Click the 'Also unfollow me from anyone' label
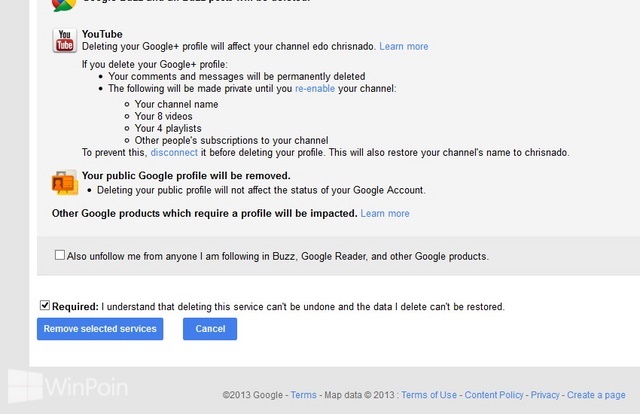 [x=278, y=256]
